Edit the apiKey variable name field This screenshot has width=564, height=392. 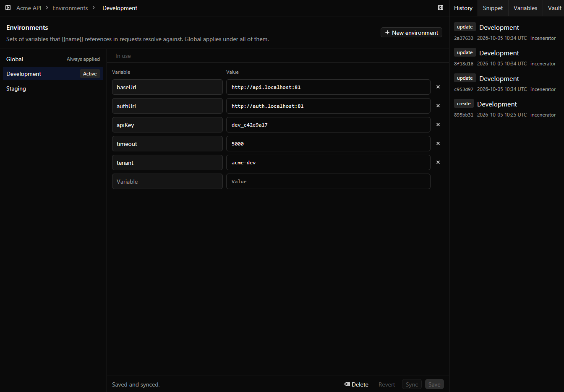pos(167,125)
